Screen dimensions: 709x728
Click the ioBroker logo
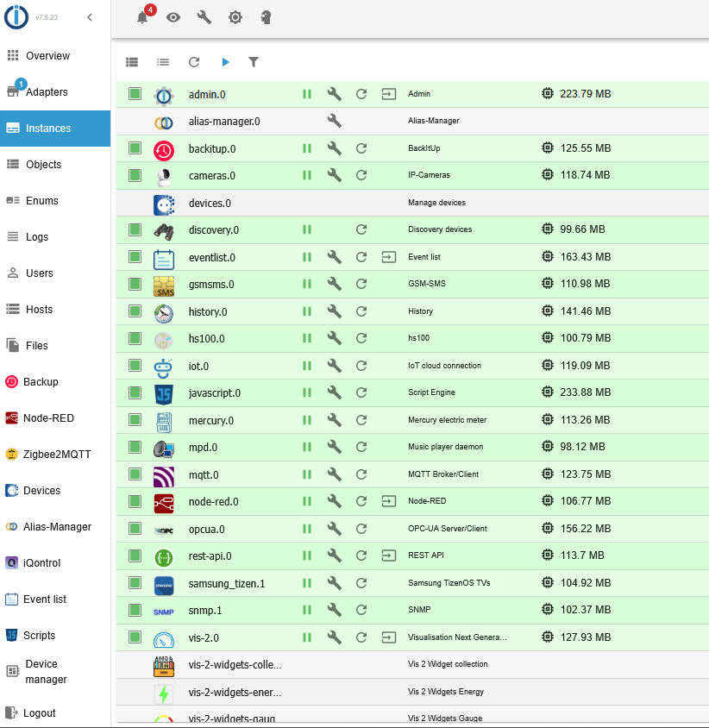pos(16,17)
